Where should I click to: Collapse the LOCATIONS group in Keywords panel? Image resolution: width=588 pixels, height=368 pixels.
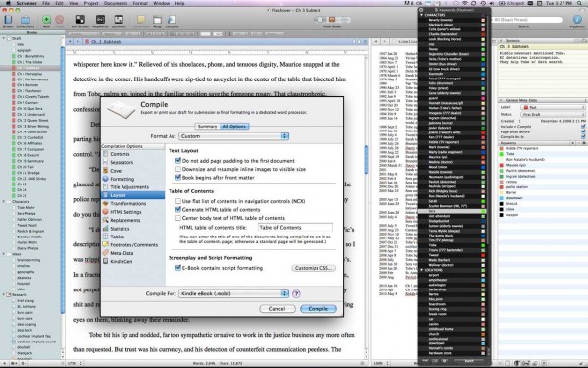421,270
